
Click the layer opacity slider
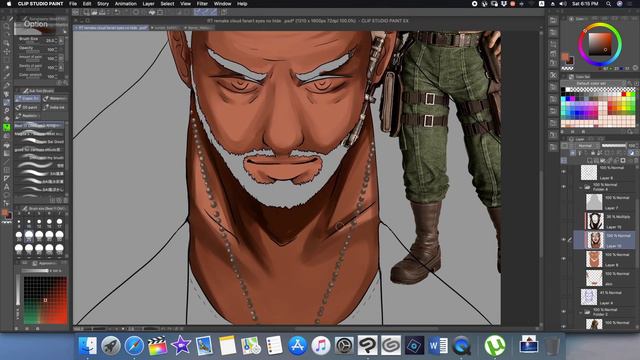tap(614, 145)
